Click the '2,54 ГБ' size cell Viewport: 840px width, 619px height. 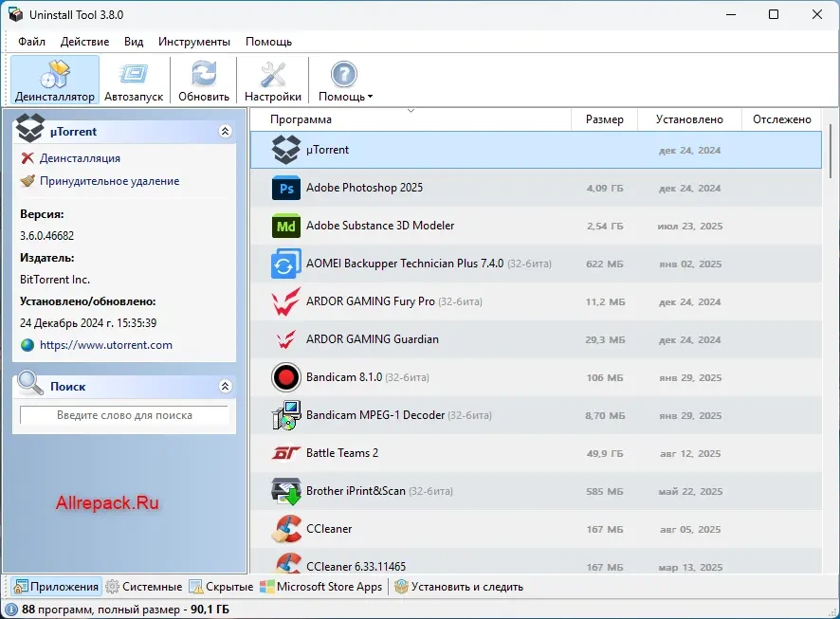pos(605,227)
